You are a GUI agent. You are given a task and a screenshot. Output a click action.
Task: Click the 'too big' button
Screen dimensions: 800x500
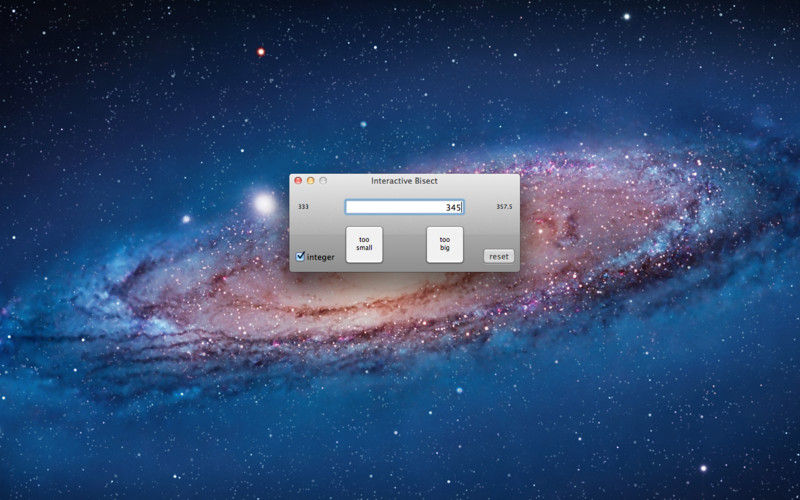click(x=444, y=244)
